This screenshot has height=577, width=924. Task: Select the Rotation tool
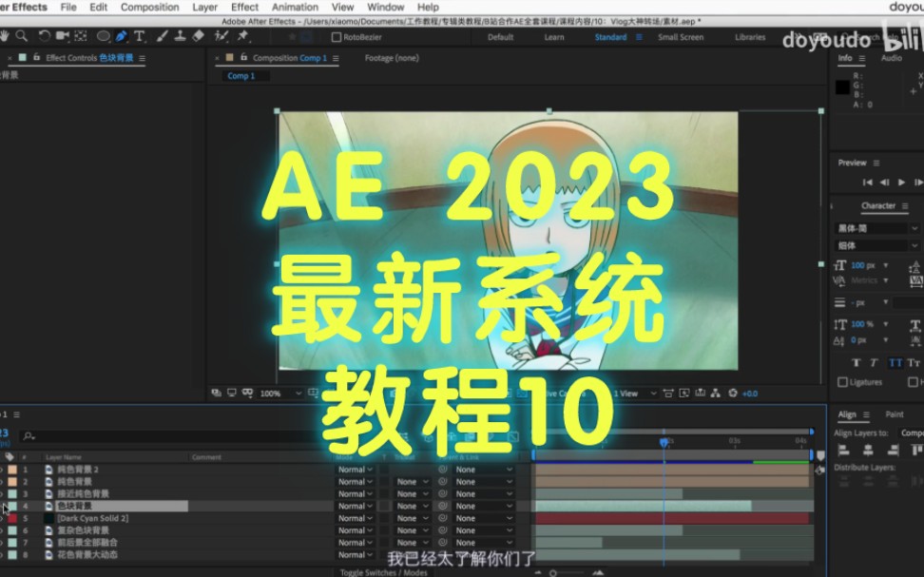click(45, 36)
